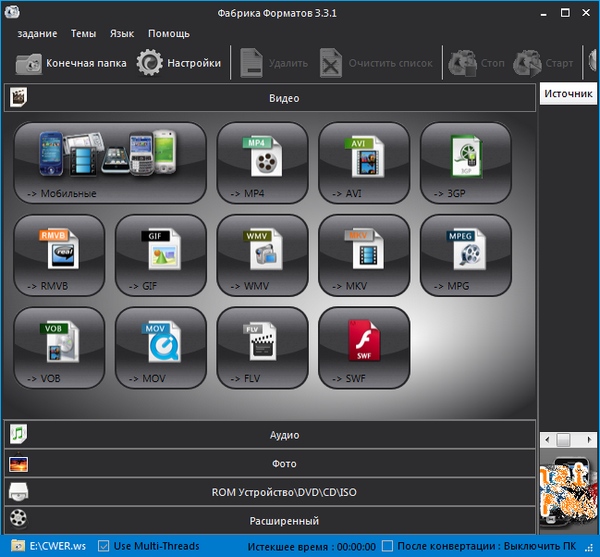600x557 pixels.
Task: Click the Конечная папка button
Action: pos(72,63)
